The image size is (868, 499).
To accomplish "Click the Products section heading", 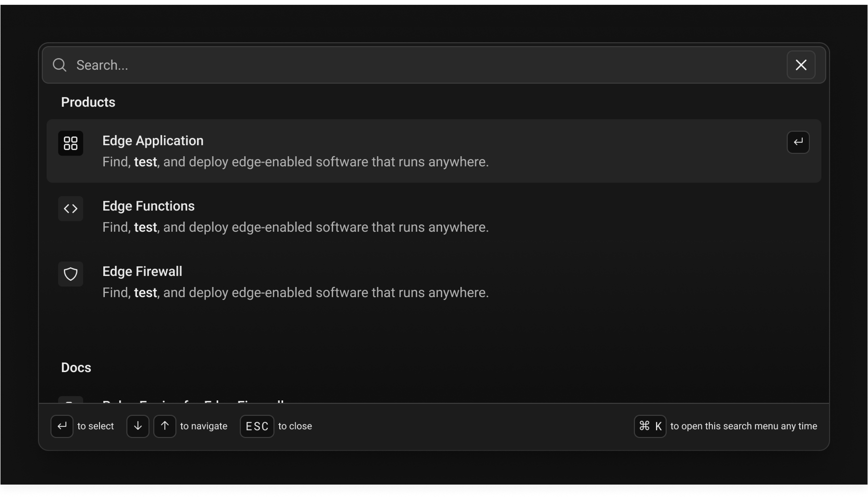I will 88,102.
